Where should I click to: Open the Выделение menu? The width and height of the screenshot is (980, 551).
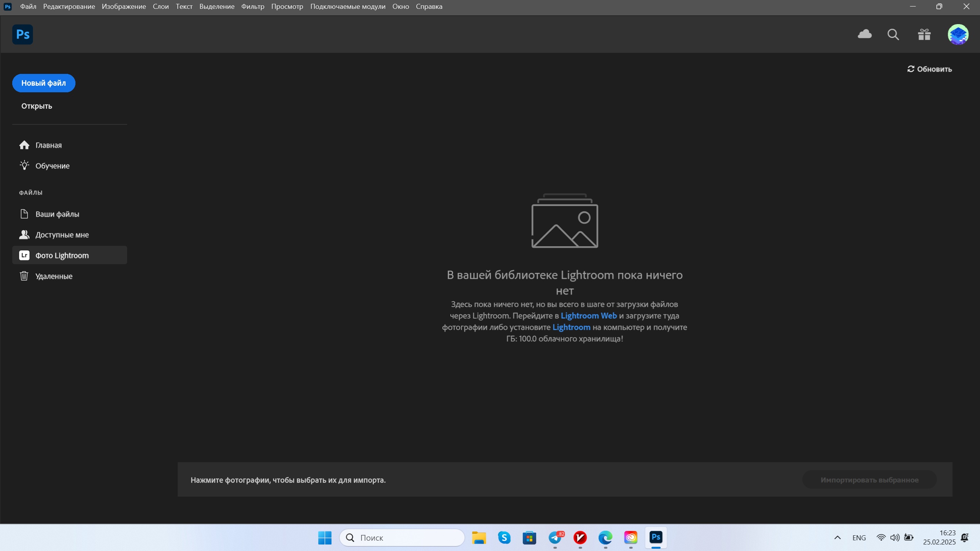tap(217, 7)
